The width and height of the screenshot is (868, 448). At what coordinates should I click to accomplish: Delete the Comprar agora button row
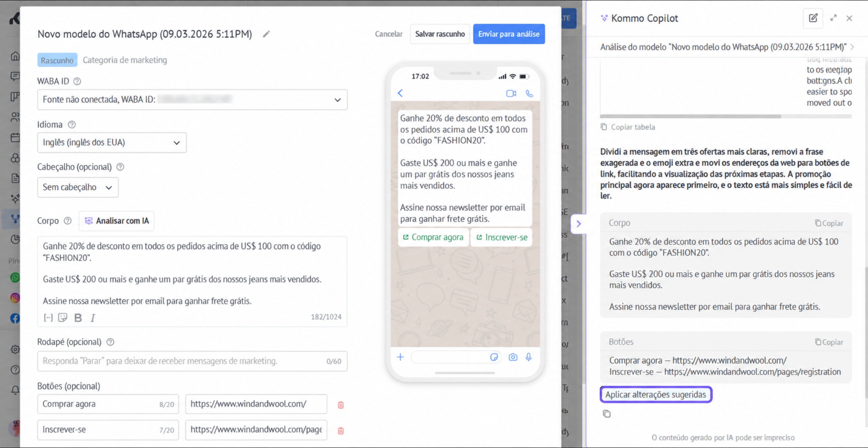341,404
